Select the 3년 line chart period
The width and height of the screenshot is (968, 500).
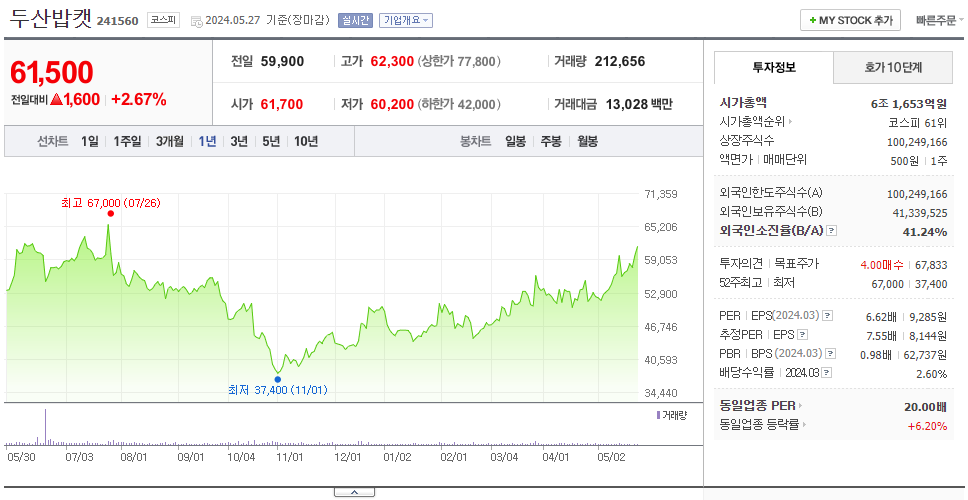click(x=239, y=141)
